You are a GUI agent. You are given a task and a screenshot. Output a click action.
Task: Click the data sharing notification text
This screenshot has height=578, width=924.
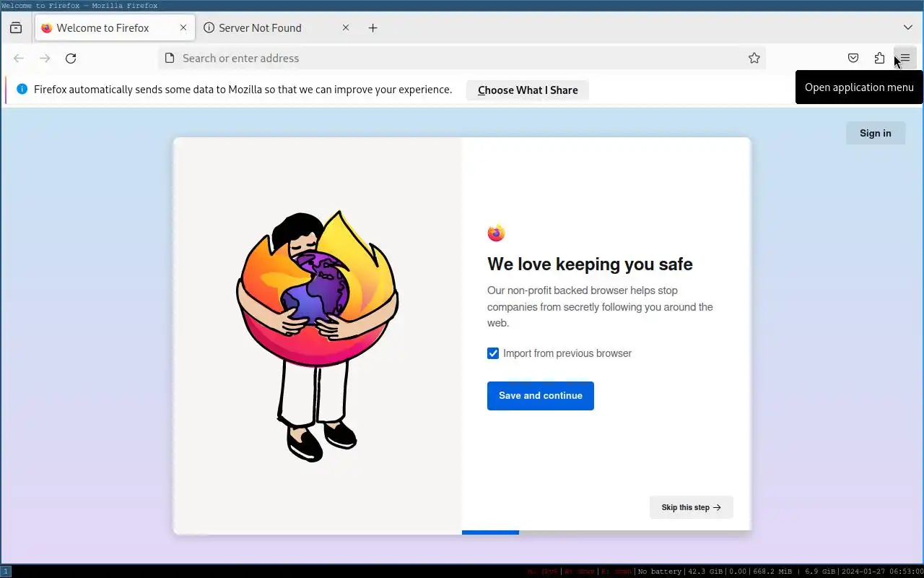tap(243, 90)
